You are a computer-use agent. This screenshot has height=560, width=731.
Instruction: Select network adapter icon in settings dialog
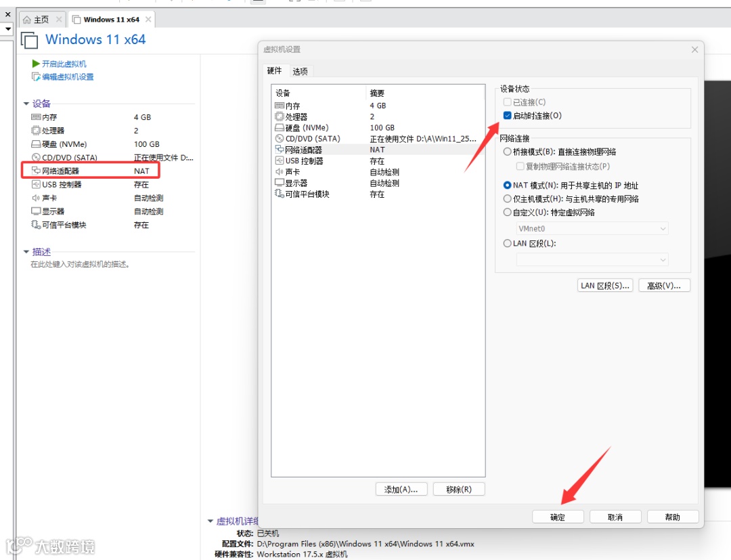point(280,149)
